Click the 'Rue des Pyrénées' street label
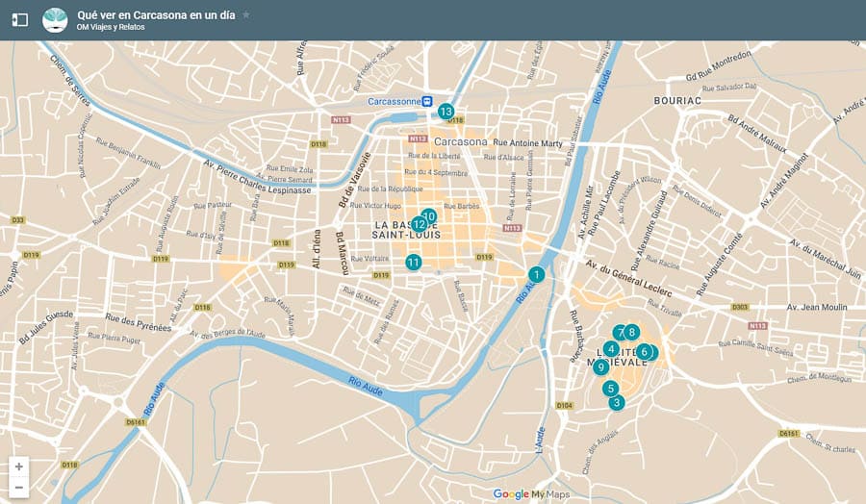 tap(139, 322)
